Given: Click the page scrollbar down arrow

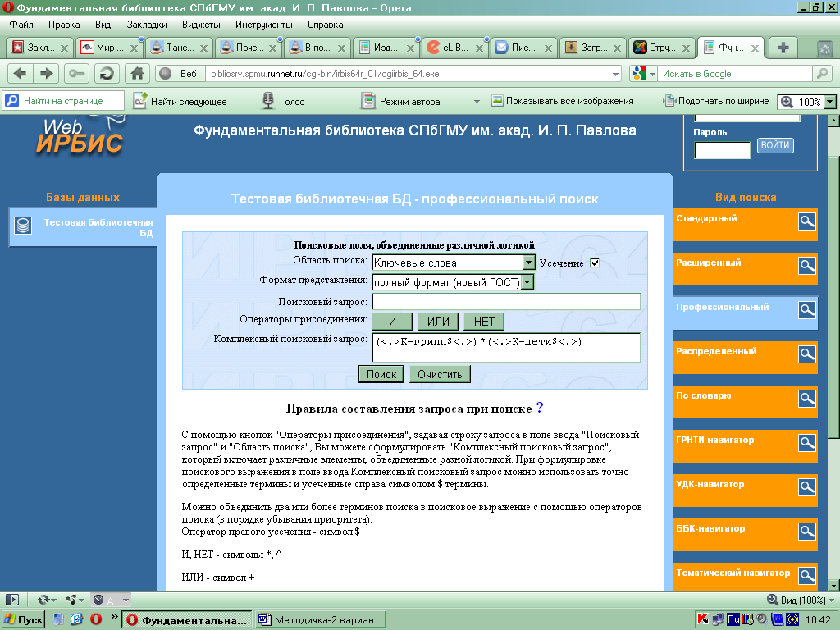Looking at the screenshot, I should pos(833,585).
